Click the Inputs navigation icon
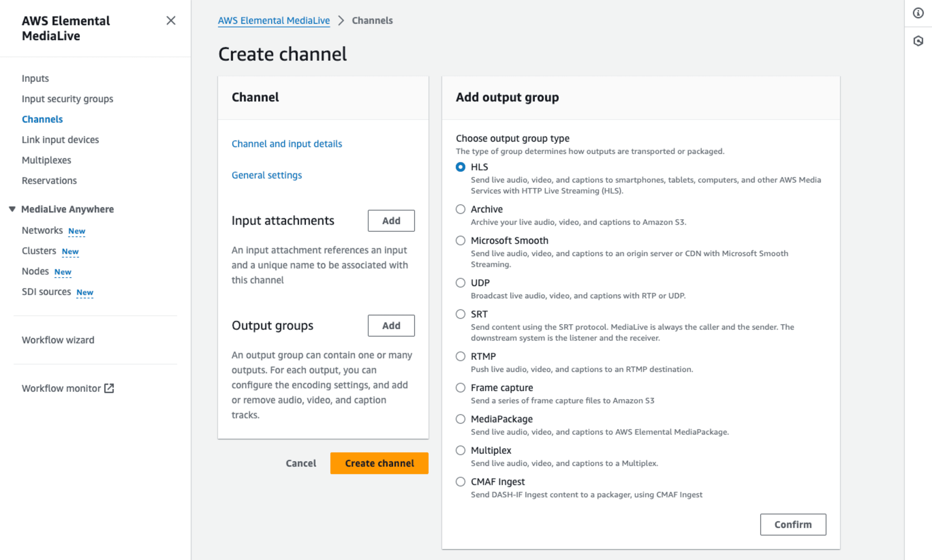The height and width of the screenshot is (560, 932). point(34,78)
